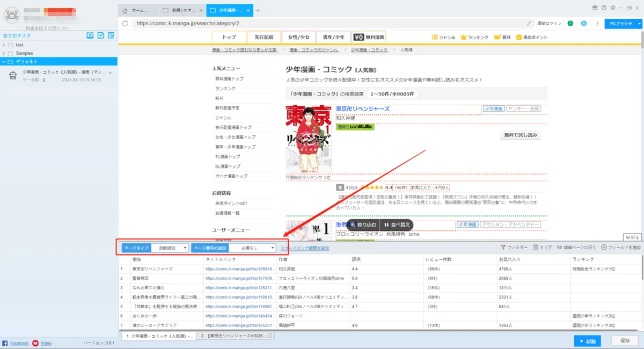The height and width of the screenshot is (349, 644).
Task: Click the new task plus icon in sidebar
Action: click(100, 35)
